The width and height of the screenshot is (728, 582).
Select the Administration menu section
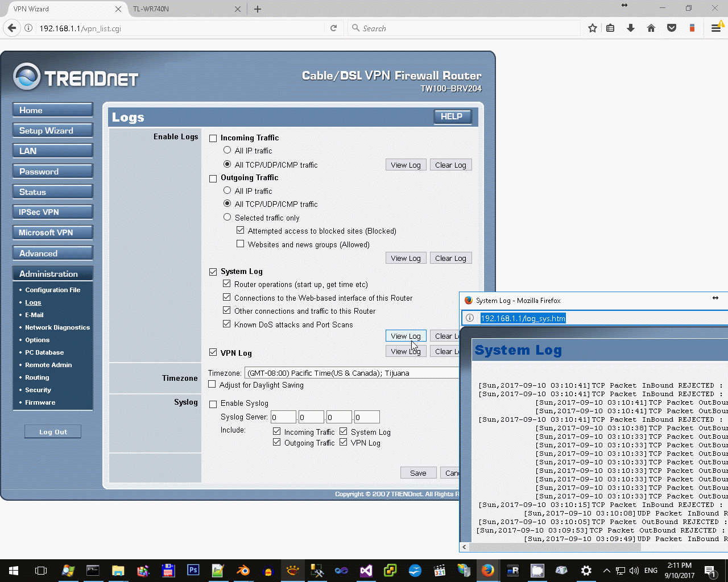[53, 274]
